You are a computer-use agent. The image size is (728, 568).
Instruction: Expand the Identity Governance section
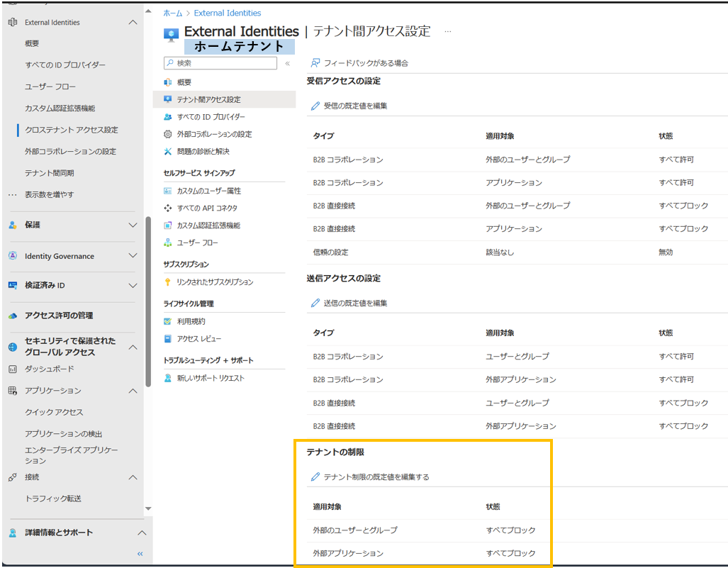tap(71, 256)
